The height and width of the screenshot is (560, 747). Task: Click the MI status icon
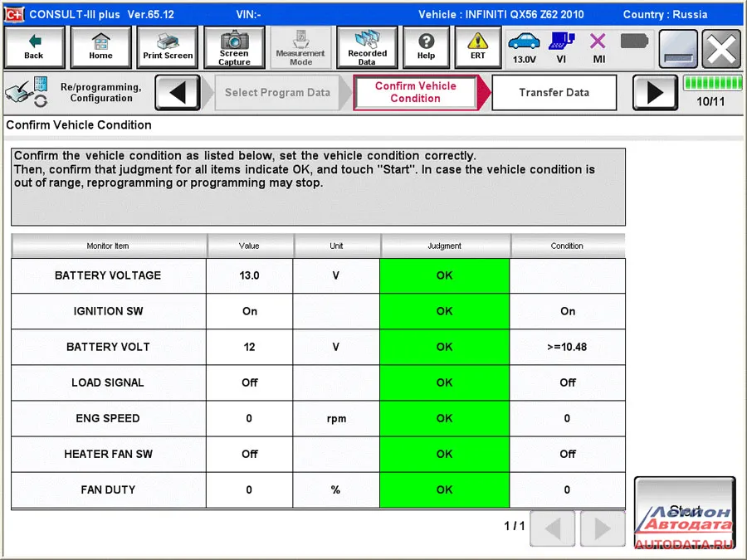click(598, 47)
